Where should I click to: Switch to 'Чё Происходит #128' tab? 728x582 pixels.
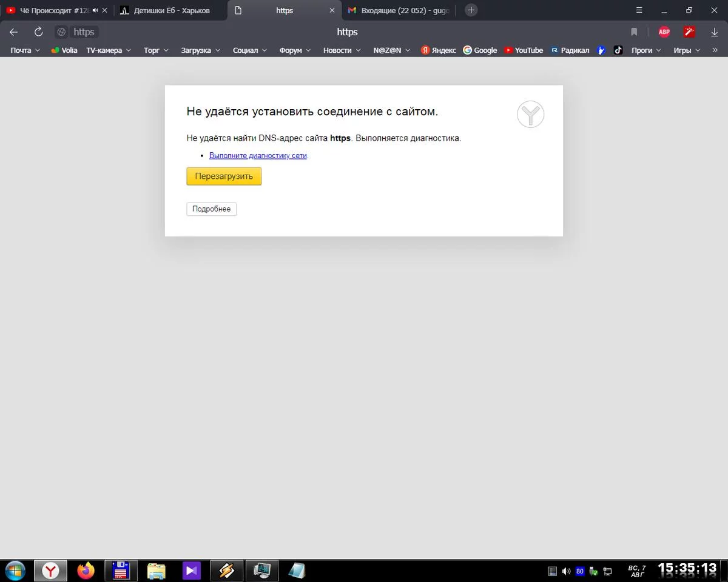[55, 10]
